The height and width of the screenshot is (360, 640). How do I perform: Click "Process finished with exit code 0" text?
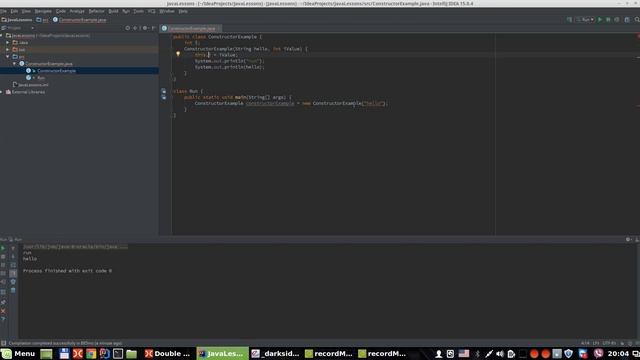click(67, 271)
